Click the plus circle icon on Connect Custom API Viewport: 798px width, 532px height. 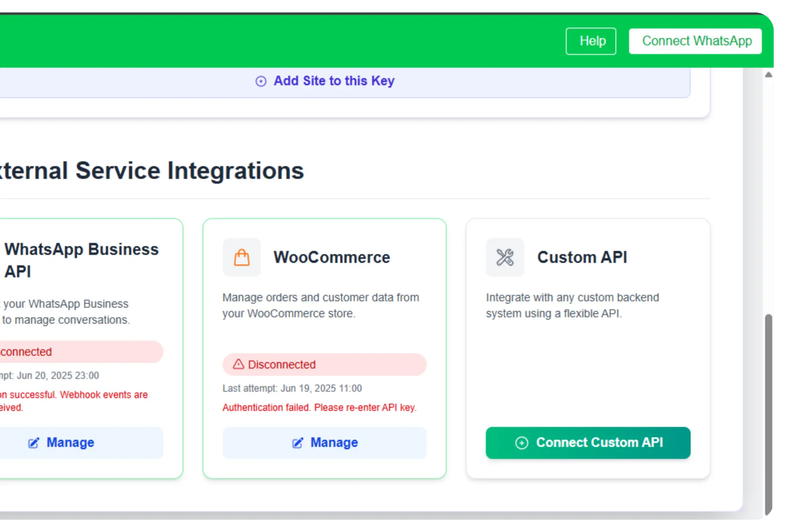[x=521, y=443]
